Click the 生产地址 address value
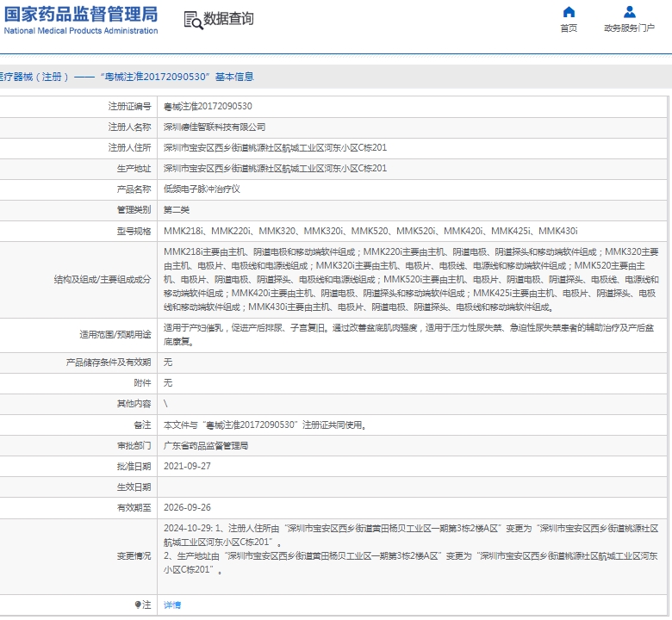672x620 pixels. tap(275, 169)
